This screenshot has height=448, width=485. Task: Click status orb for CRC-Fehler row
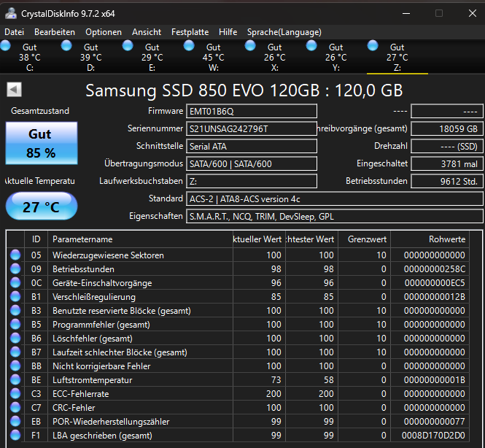(x=15, y=407)
